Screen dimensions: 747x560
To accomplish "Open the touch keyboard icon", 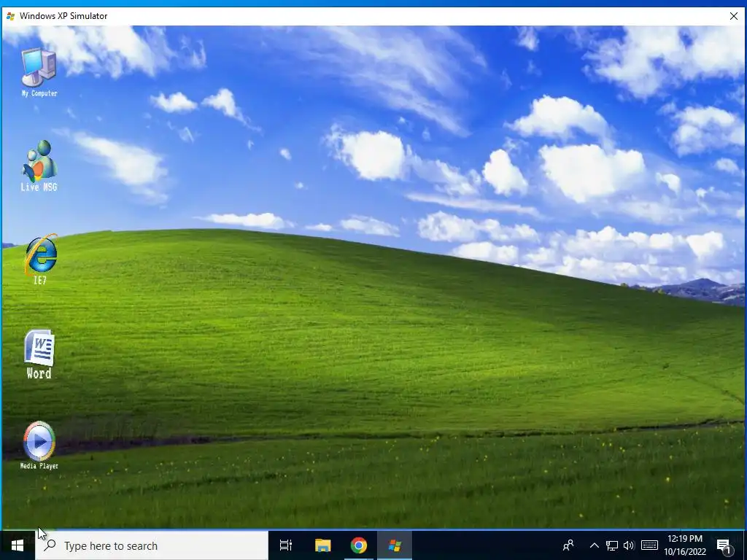I will [649, 545].
